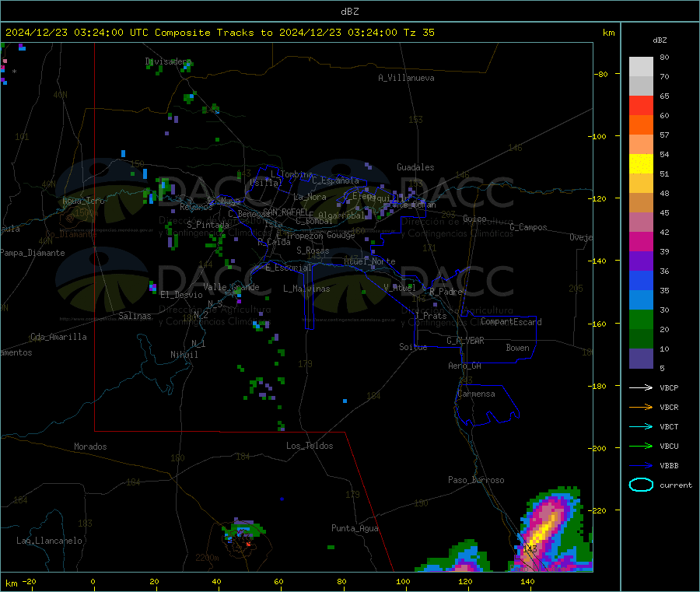Select the purple 39-36 dBZ legend swatch

(641, 261)
